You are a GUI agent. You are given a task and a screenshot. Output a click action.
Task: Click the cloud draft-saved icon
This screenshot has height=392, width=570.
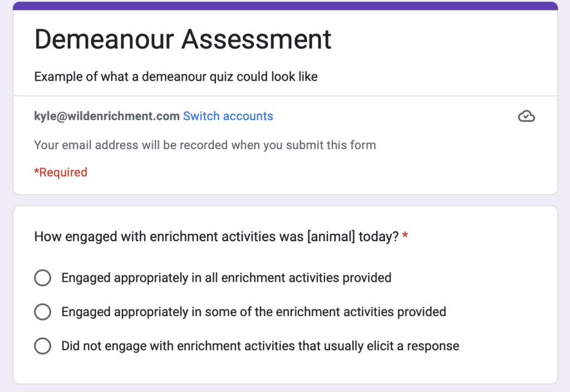526,116
